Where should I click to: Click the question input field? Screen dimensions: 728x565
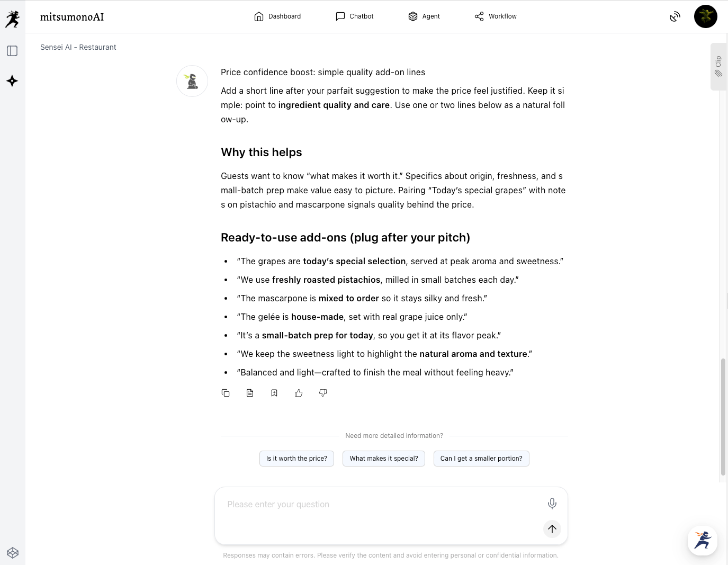(x=381, y=505)
